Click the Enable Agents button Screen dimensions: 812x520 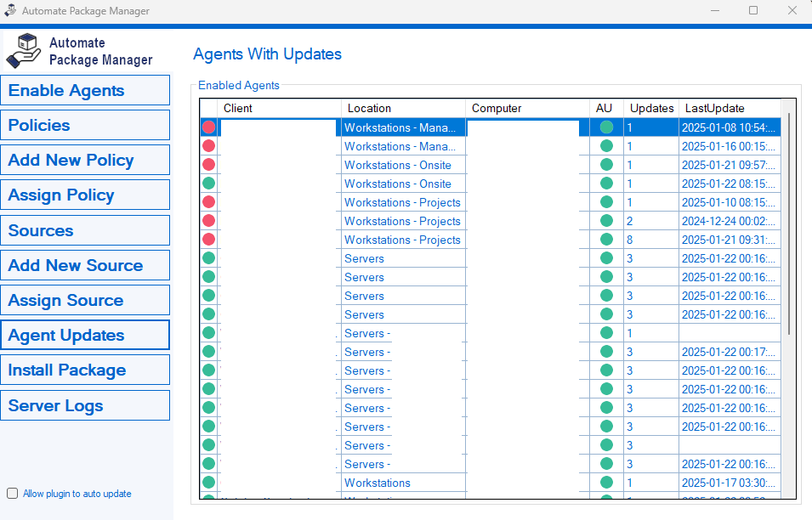pos(85,91)
